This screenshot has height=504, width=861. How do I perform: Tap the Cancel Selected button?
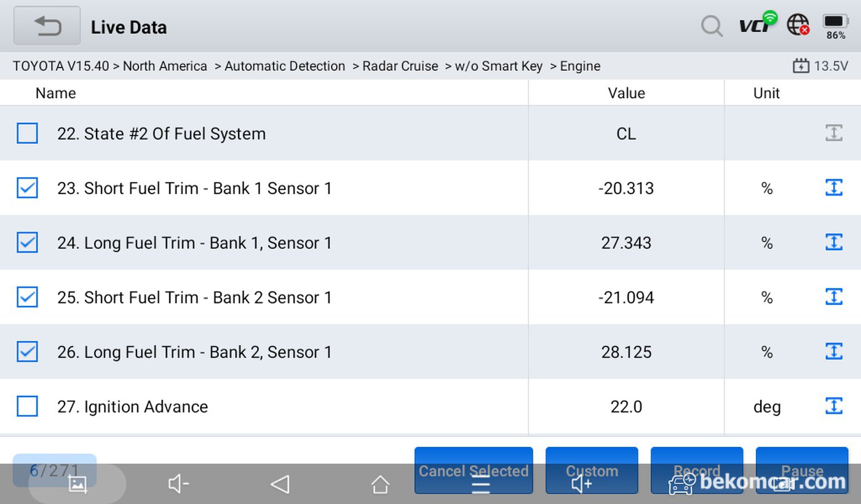(x=474, y=470)
